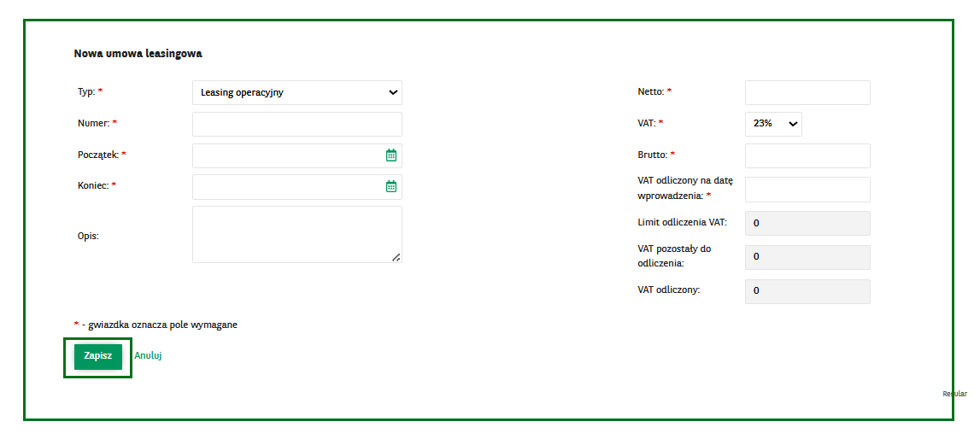This screenshot has height=439, width=980.
Task: Click the VAT pozostały do odliczenia field
Action: point(807,257)
